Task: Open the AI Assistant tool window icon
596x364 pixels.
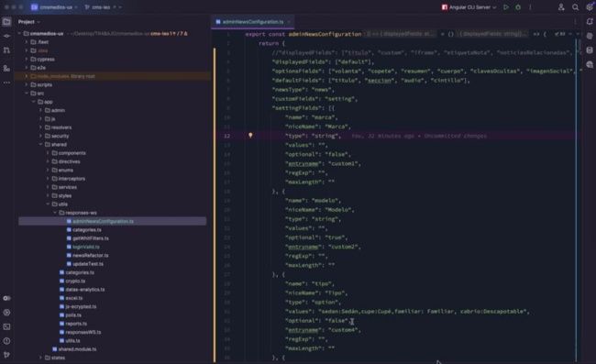Action: click(590, 36)
